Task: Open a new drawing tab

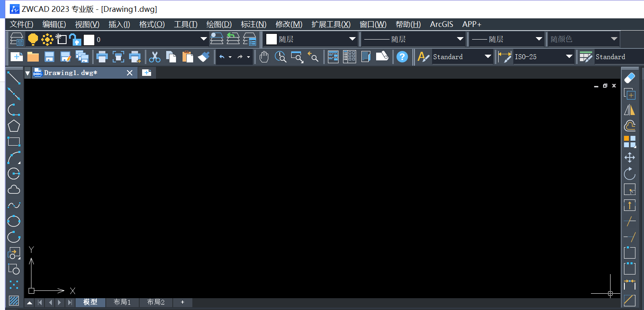Action: (147, 73)
